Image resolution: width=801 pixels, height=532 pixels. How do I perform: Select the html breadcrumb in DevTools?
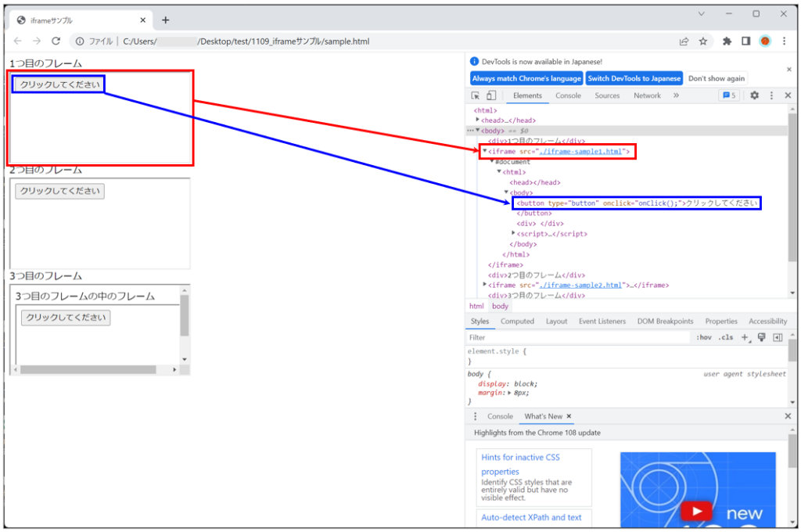(476, 306)
